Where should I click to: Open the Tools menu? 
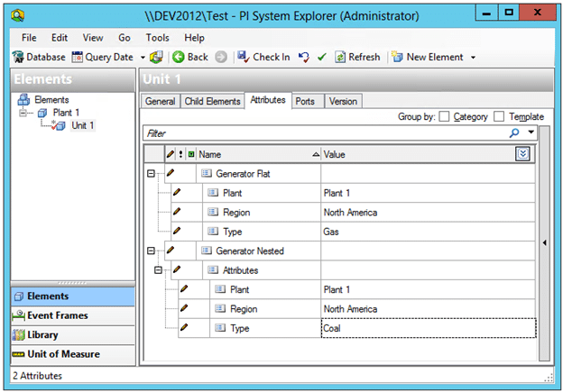(x=157, y=38)
